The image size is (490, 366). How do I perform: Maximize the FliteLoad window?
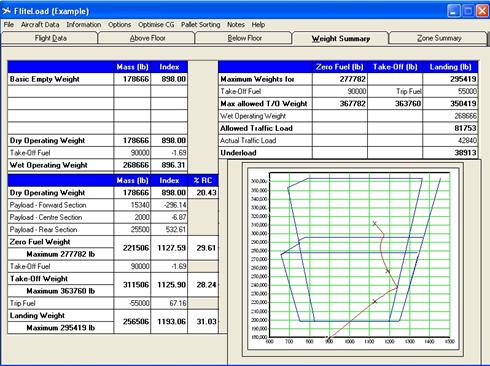[x=468, y=11]
